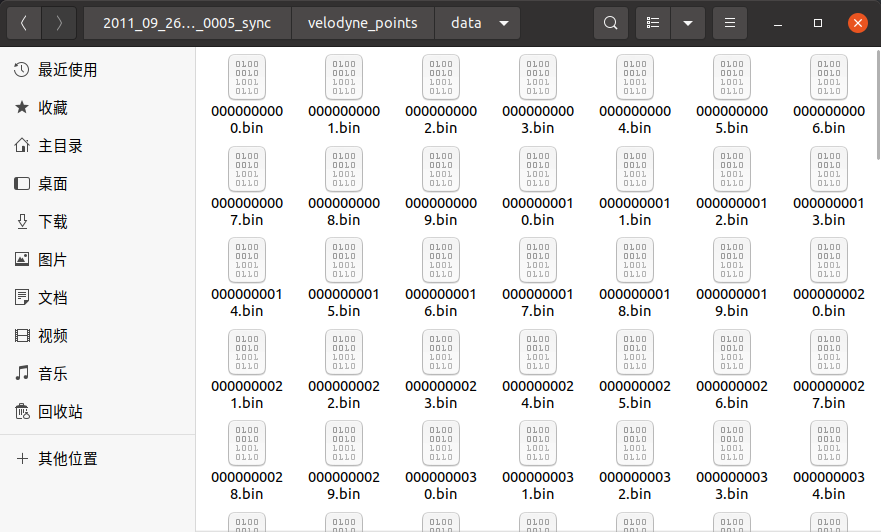
Task: Open 下载 downloads folder in sidebar
Action: coord(98,221)
